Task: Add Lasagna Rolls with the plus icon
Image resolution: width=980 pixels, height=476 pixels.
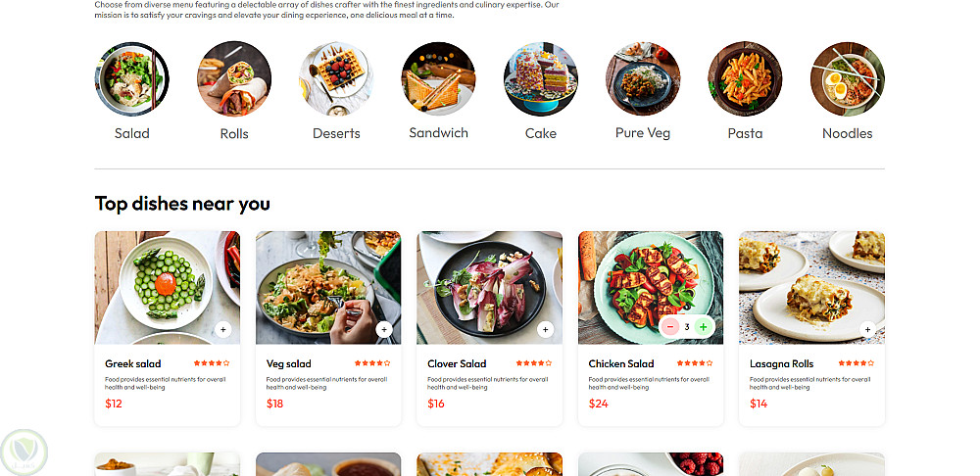Action: pos(867,329)
